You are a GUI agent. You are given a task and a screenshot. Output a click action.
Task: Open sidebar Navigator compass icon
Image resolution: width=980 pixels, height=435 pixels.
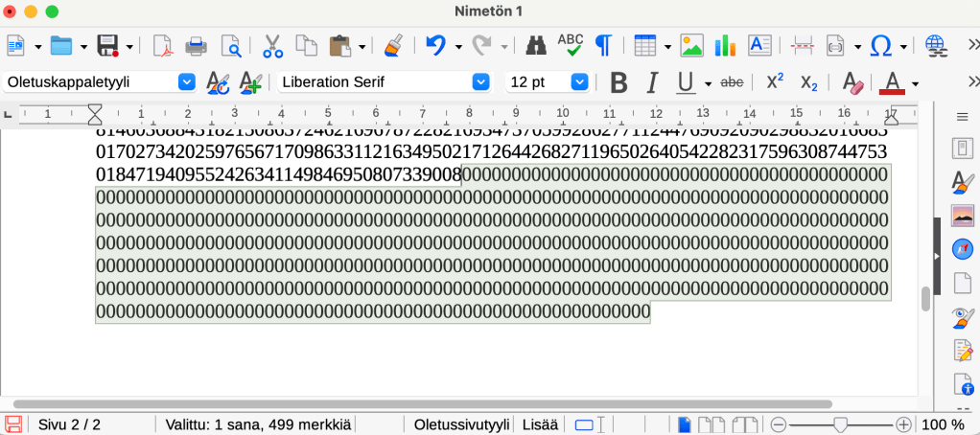tap(962, 249)
